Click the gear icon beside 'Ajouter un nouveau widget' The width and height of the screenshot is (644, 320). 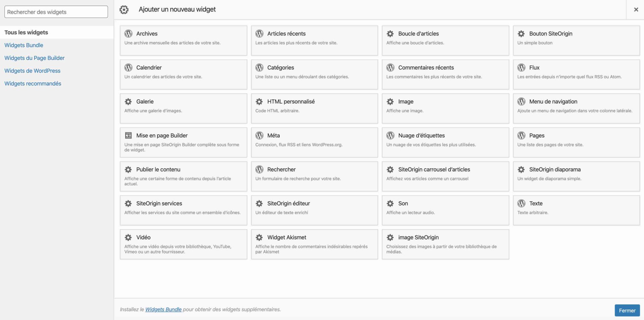click(x=124, y=9)
